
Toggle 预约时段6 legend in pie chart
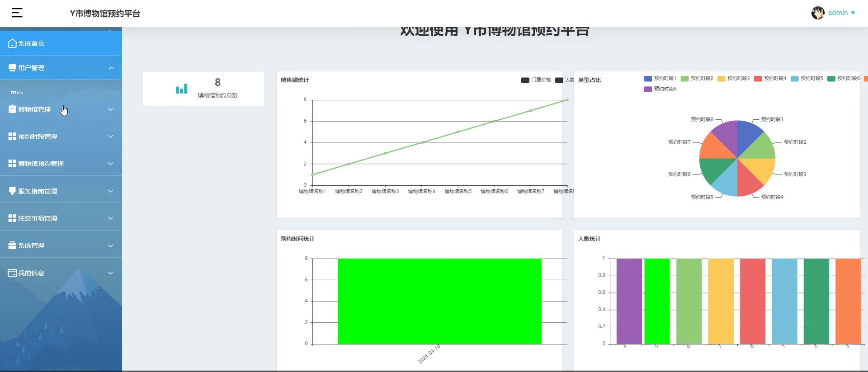[x=843, y=79]
